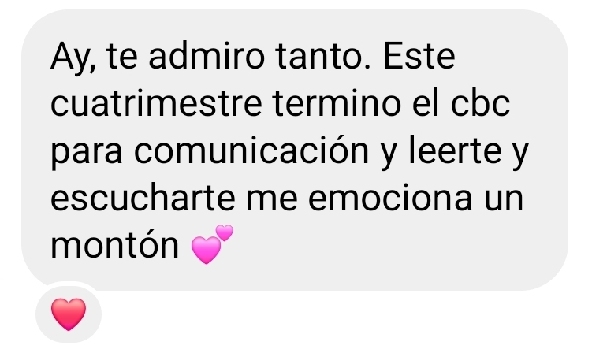This screenshot has width=592, height=364.
Task: Tap the pink two-hearts emoji
Action: [212, 244]
